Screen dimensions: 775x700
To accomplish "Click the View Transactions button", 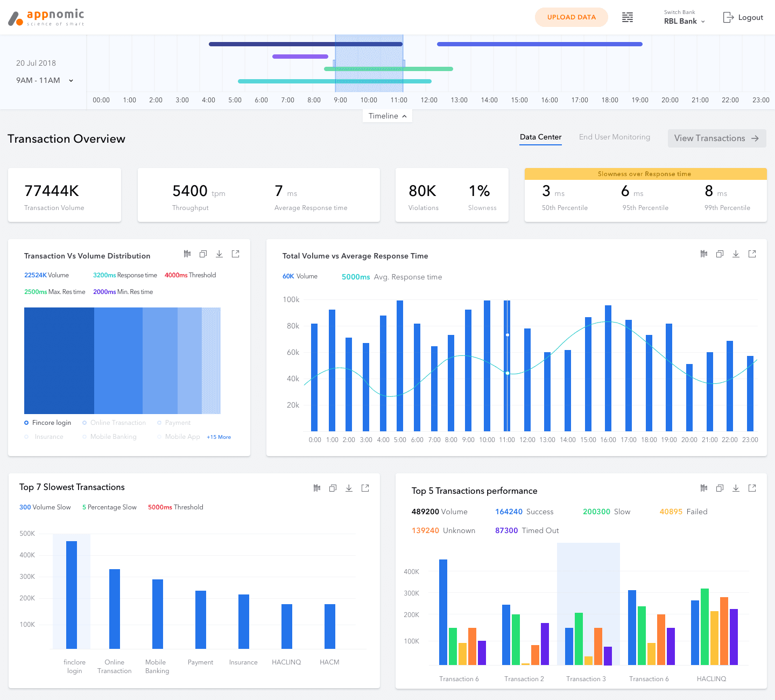I will tap(717, 138).
